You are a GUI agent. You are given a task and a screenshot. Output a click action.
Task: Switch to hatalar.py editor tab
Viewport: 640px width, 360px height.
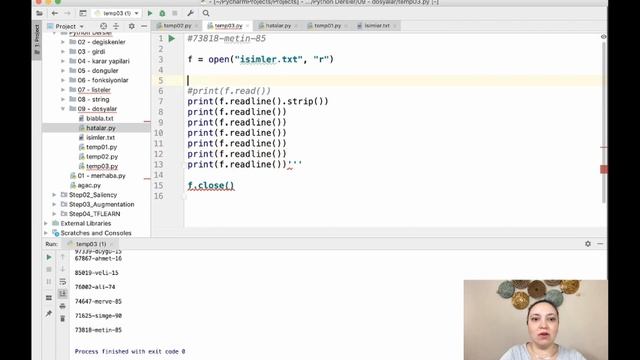[278, 25]
